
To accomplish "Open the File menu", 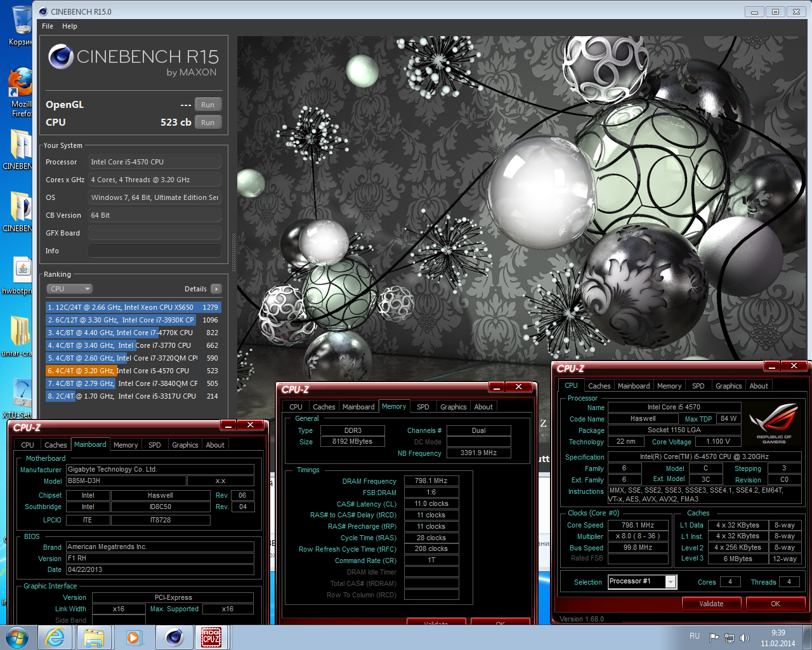I will tap(48, 26).
